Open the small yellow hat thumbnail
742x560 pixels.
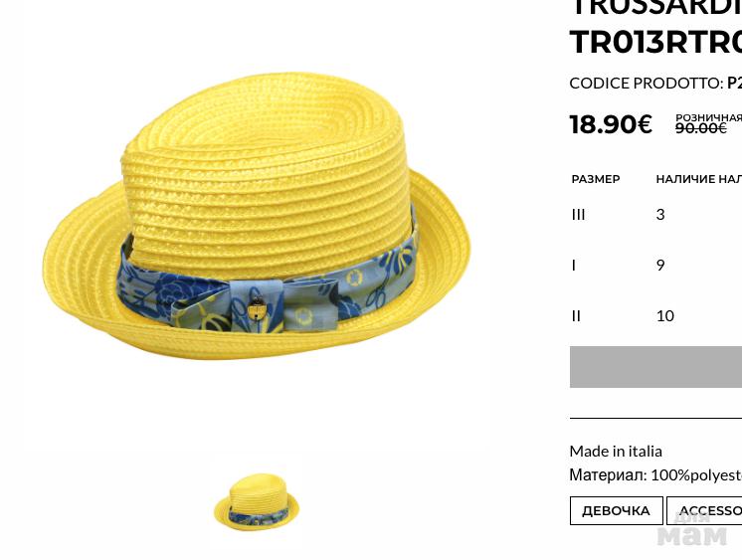coord(257,501)
